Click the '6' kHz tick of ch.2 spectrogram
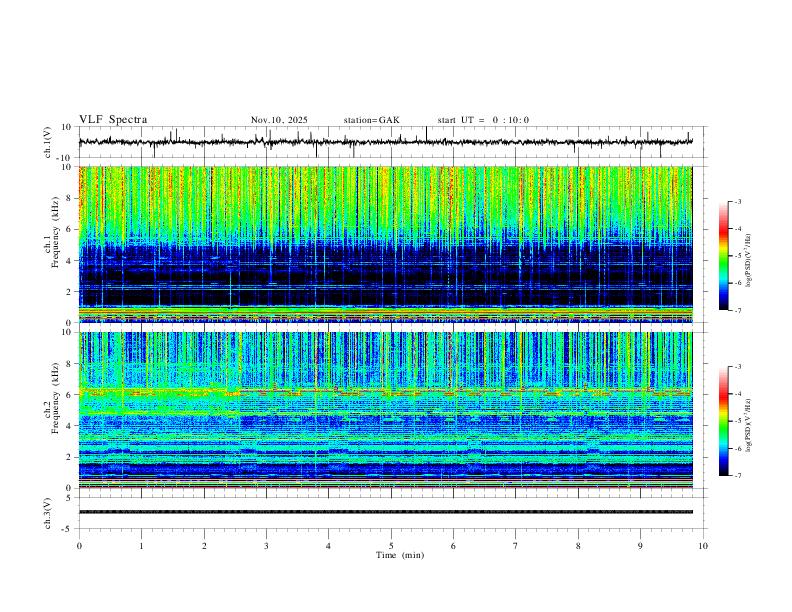 (x=70, y=395)
